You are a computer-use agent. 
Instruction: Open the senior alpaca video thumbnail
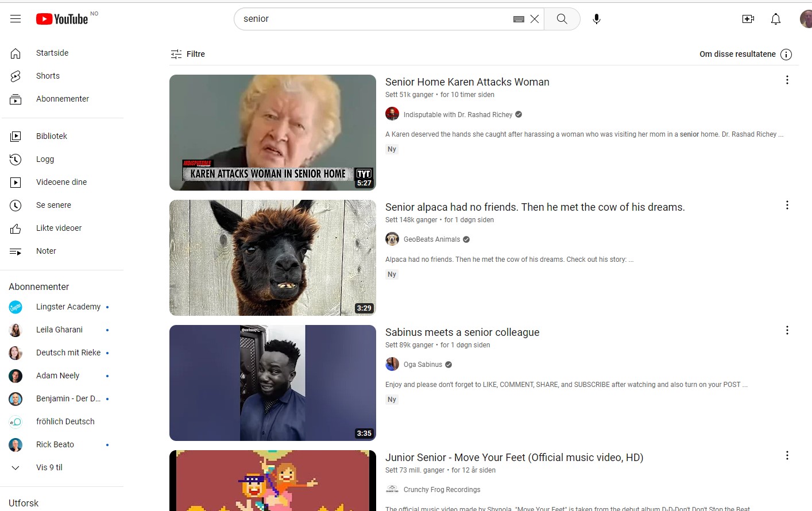273,258
